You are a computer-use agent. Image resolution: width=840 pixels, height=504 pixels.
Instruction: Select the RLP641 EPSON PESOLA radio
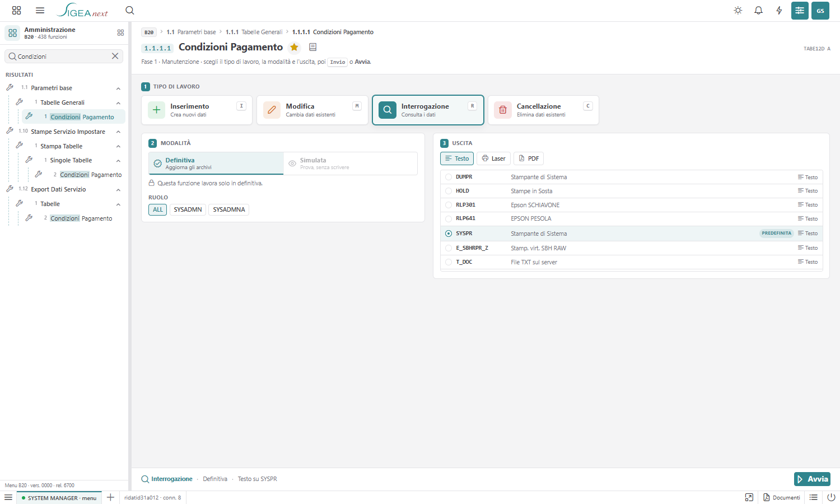point(449,219)
